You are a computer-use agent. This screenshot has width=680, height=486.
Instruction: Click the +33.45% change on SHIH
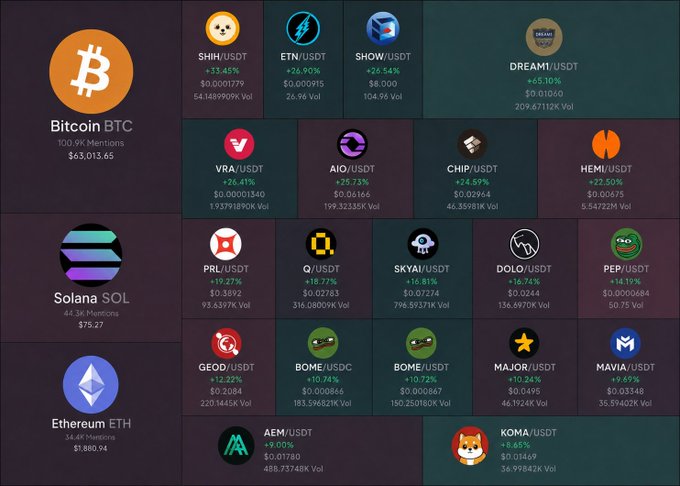coord(222,71)
